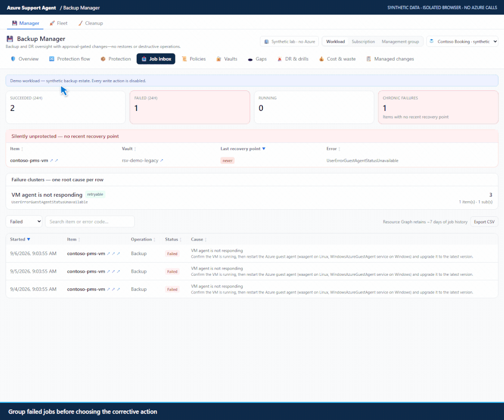Click Failed status badge in 9/5/2026 row
The image size is (504, 420).
172,272
